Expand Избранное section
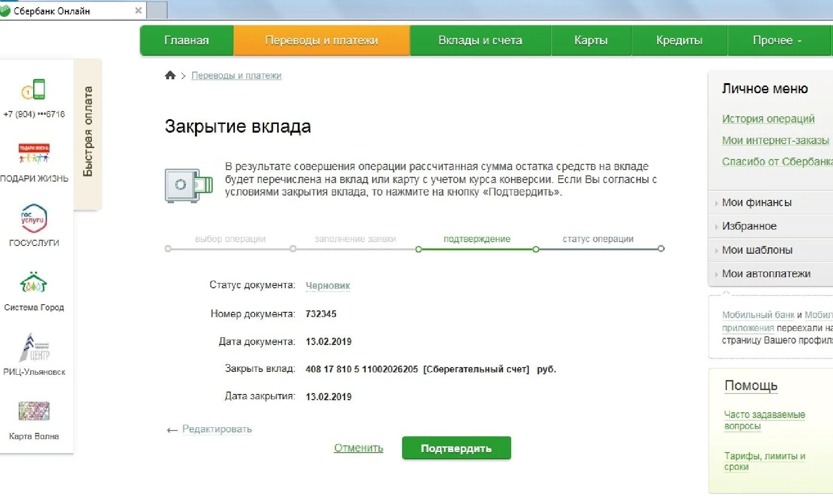This screenshot has height=504, width=833. pos(771,226)
